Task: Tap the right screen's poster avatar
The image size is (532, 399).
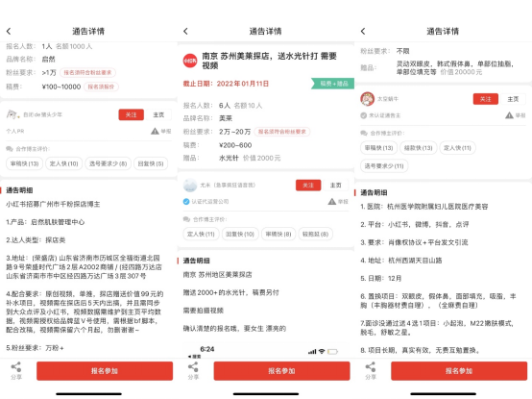Action: click(x=367, y=99)
